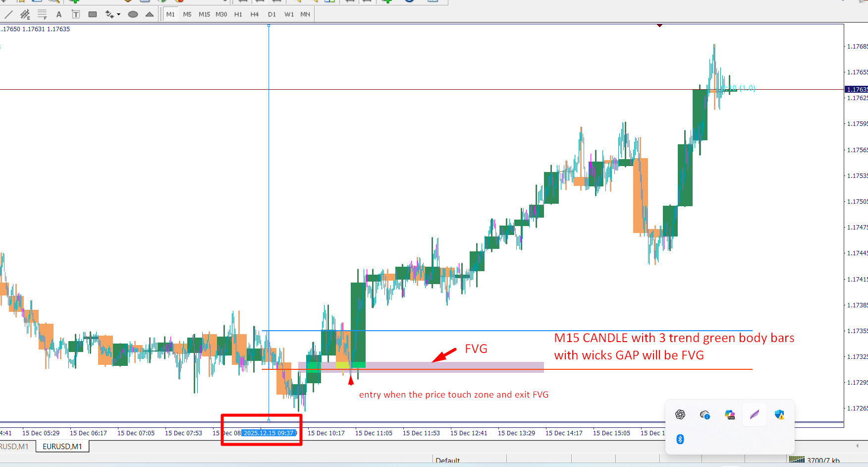This screenshot has width=868, height=467.
Task: Open OneDrive cloud icon in tray
Action: pyautogui.click(x=705, y=414)
